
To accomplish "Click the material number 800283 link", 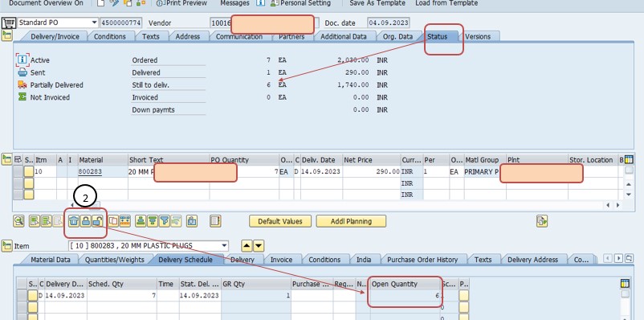I will tap(91, 171).
